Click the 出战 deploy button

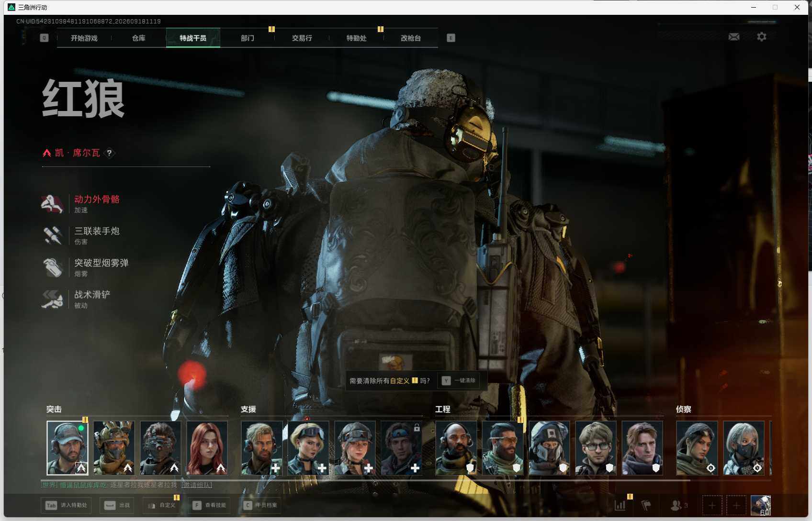(x=117, y=505)
